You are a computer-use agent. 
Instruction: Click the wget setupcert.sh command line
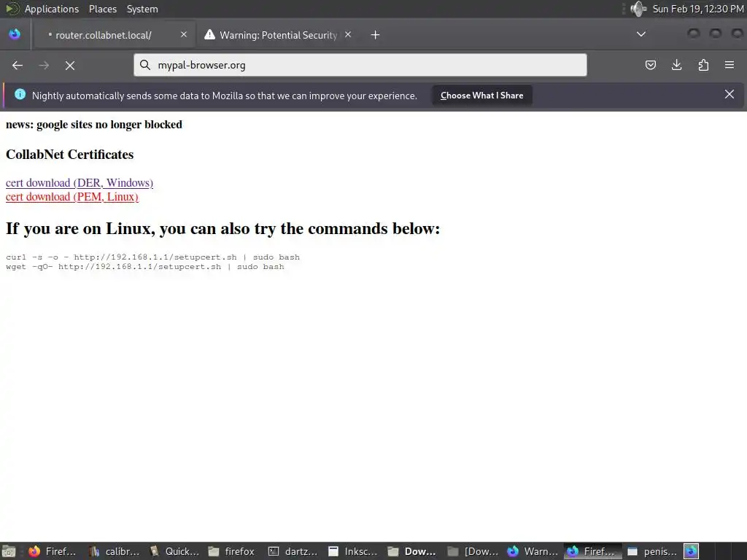(x=145, y=267)
